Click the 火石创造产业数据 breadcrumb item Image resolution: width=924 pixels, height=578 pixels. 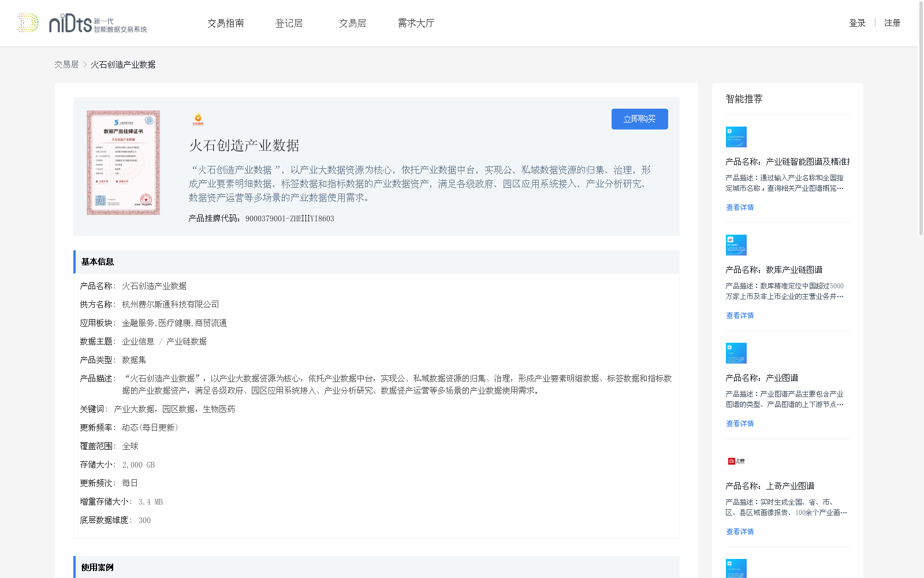(123, 65)
